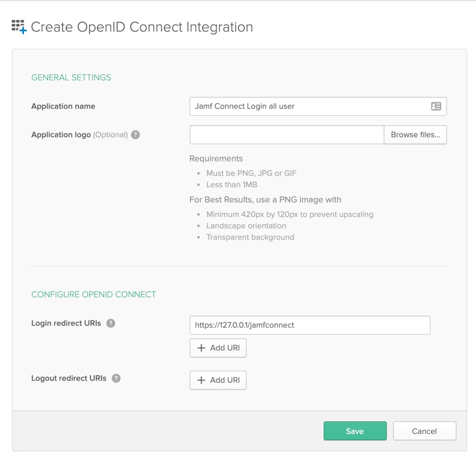Image resolution: width=476 pixels, height=458 pixels.
Task: Click the Application logo (Optional) label
Action: (79, 135)
